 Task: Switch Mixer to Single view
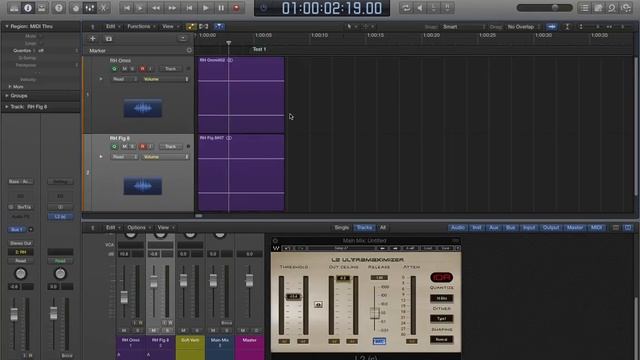(x=342, y=228)
